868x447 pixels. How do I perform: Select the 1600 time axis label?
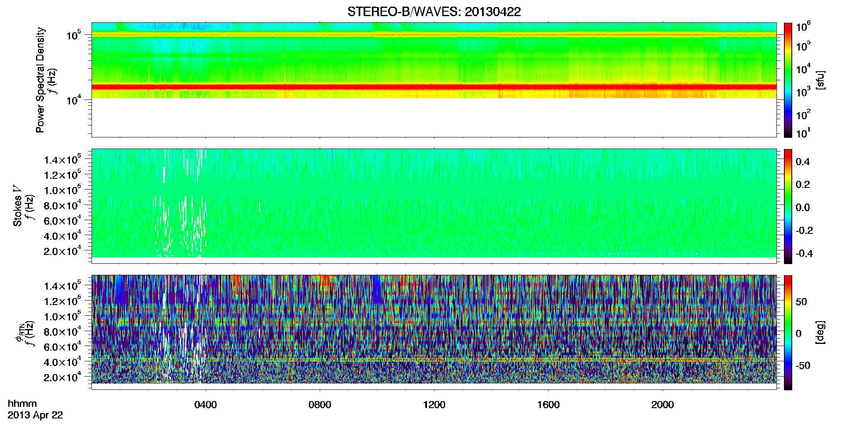548,405
